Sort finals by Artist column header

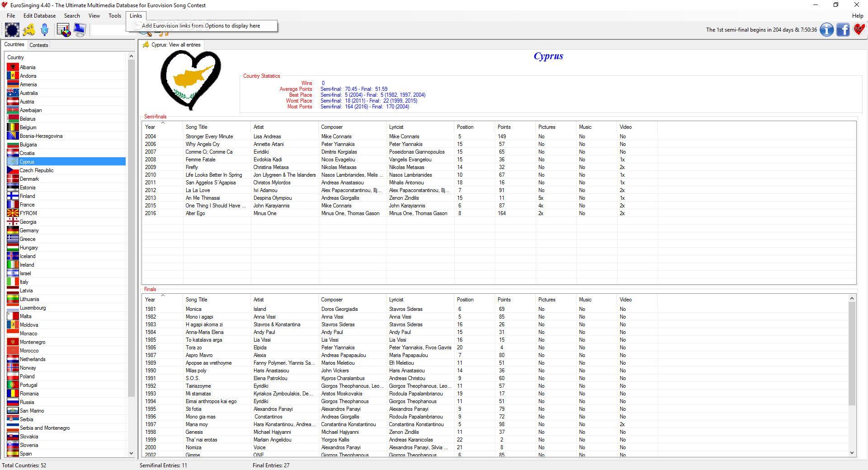tap(284, 300)
